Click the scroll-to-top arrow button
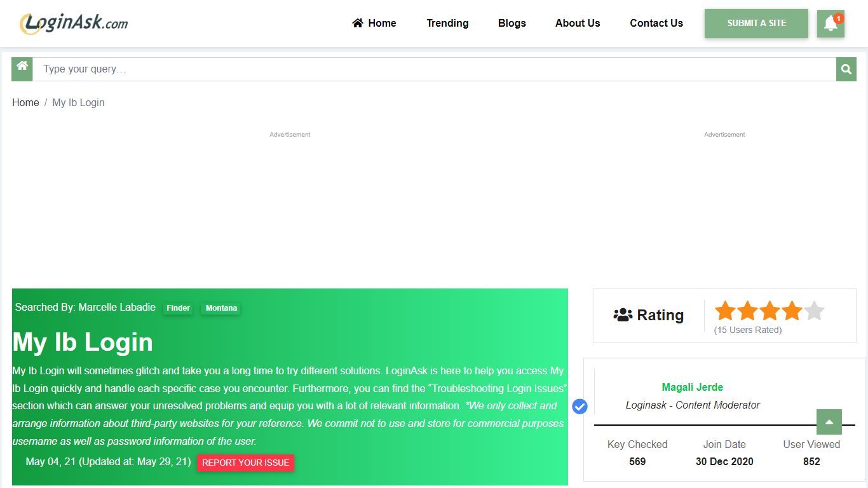The height and width of the screenshot is (488, 868). [829, 422]
